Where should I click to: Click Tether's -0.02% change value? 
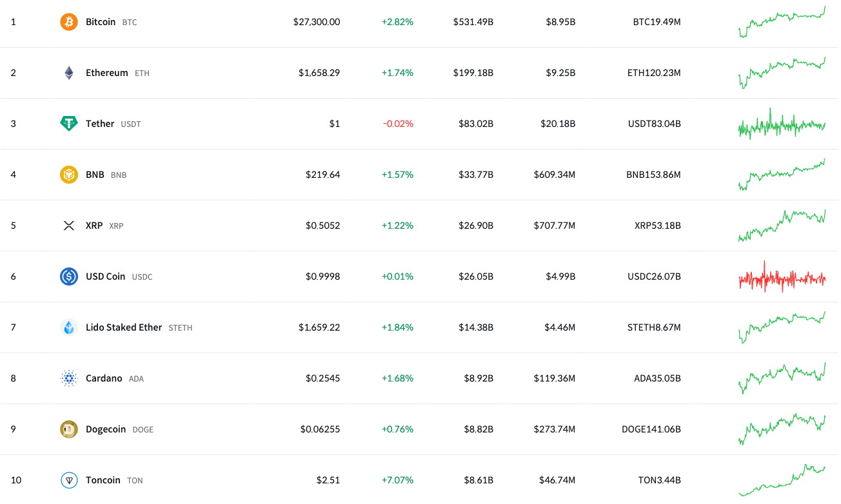click(x=399, y=124)
